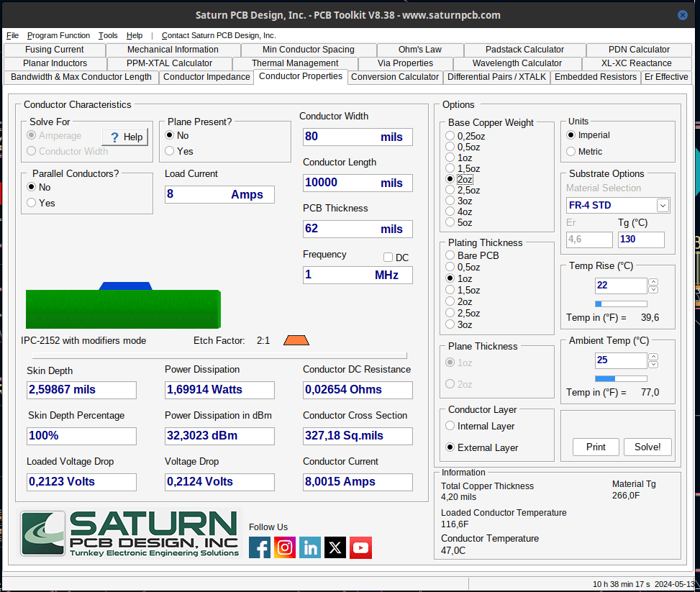Open the Tools menu
Image resolution: width=700 pixels, height=592 pixels.
pos(108,35)
